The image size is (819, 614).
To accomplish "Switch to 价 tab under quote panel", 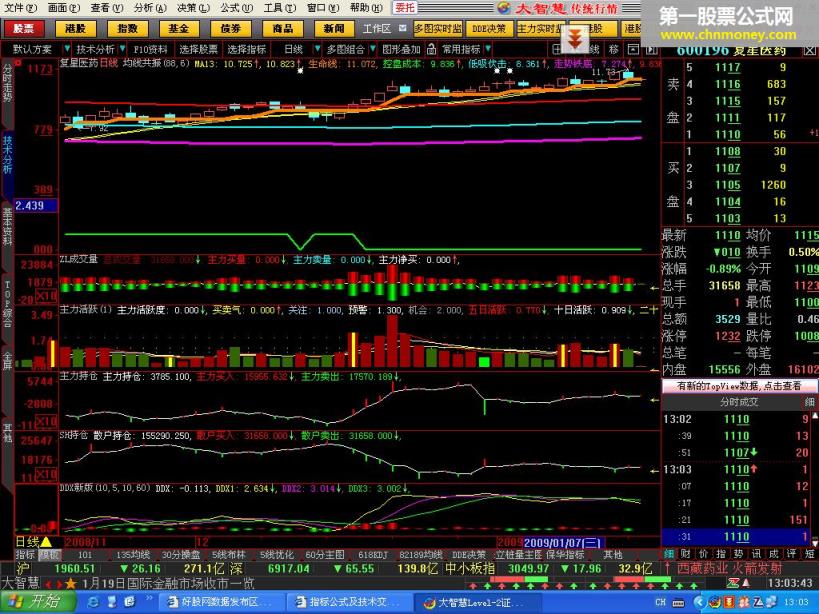I will 703,554.
